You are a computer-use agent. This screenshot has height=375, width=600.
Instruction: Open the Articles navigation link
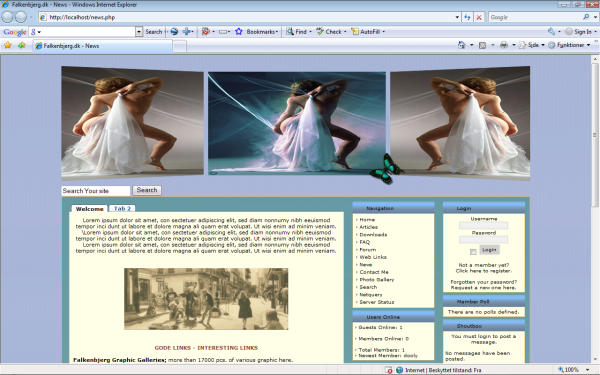[368, 227]
